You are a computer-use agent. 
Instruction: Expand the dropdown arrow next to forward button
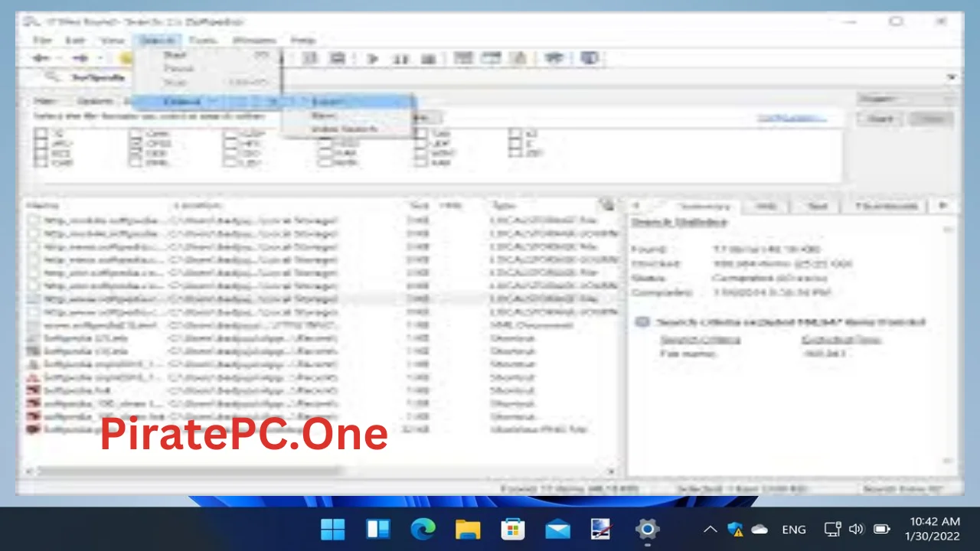[x=99, y=58]
